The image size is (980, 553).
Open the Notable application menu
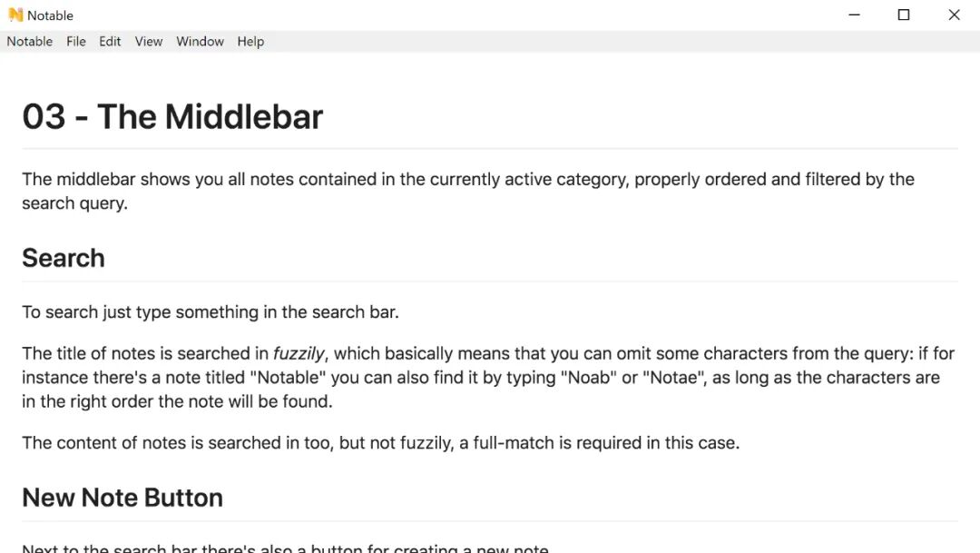tap(29, 41)
